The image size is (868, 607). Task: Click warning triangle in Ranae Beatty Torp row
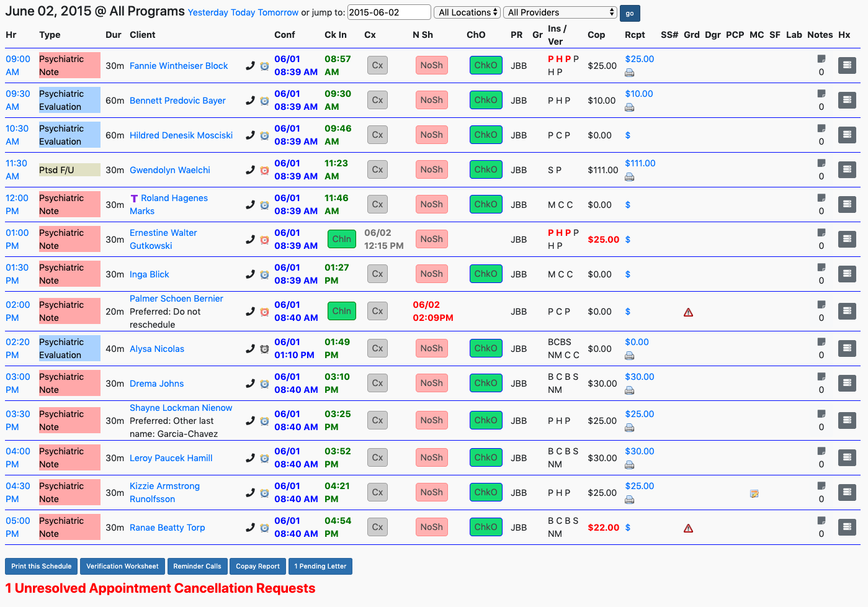click(x=688, y=528)
